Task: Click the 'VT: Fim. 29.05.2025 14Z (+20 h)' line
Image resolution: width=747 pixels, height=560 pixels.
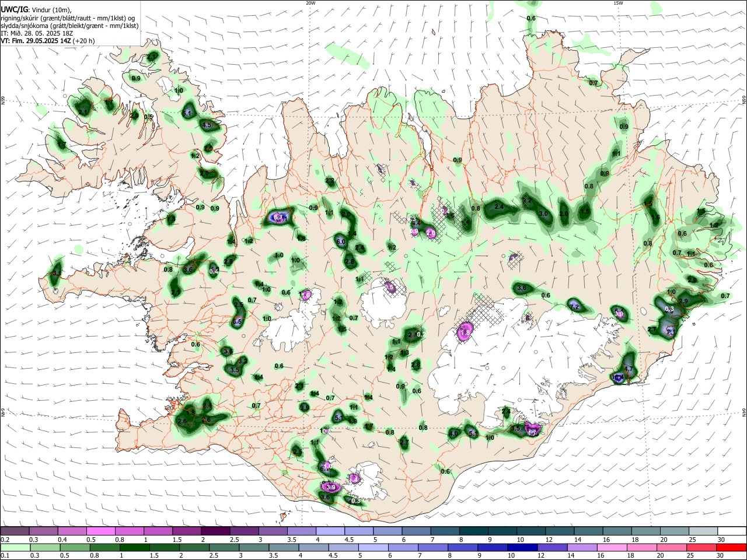Action: (47, 41)
